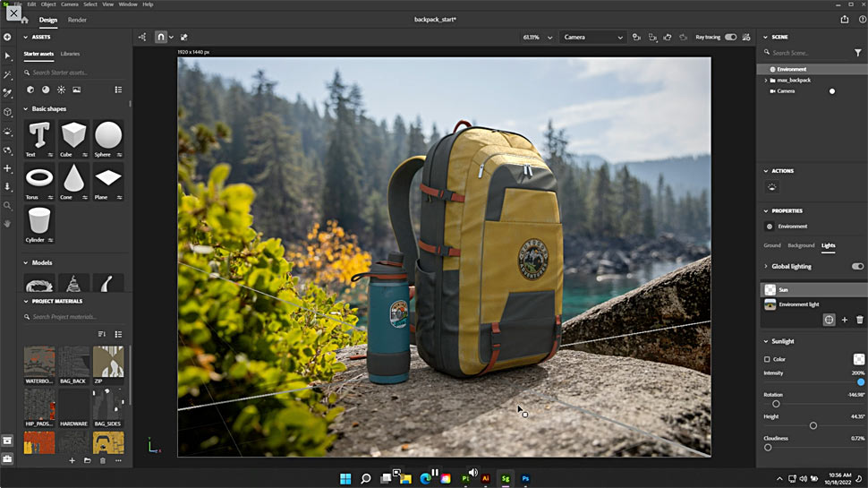This screenshot has height=488, width=868.
Task: Collapse the Models section
Action: coord(25,263)
